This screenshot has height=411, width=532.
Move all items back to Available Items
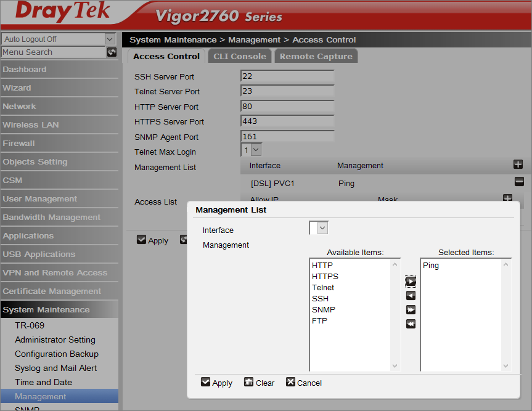coord(411,324)
